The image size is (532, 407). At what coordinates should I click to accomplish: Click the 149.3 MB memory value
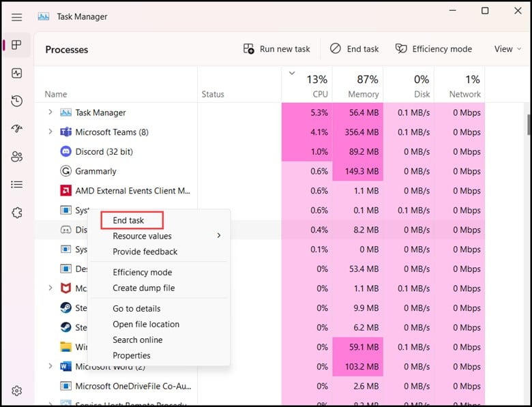point(361,171)
